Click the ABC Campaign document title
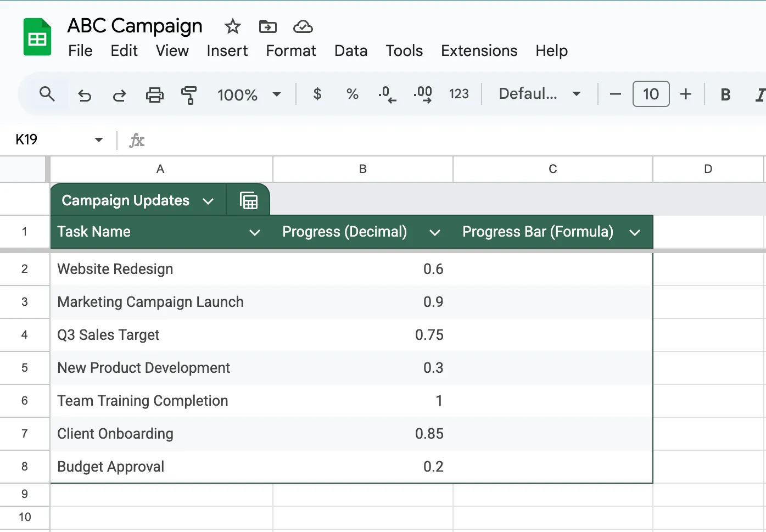766x532 pixels. (x=135, y=26)
